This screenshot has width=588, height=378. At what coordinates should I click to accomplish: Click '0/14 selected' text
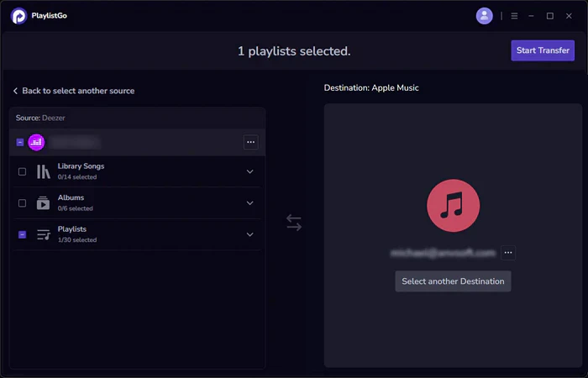point(77,177)
